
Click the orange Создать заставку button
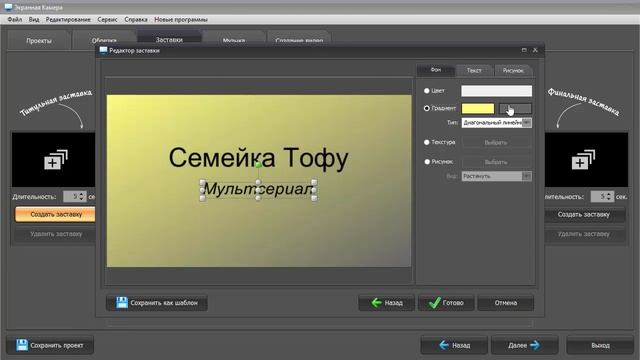(56, 214)
